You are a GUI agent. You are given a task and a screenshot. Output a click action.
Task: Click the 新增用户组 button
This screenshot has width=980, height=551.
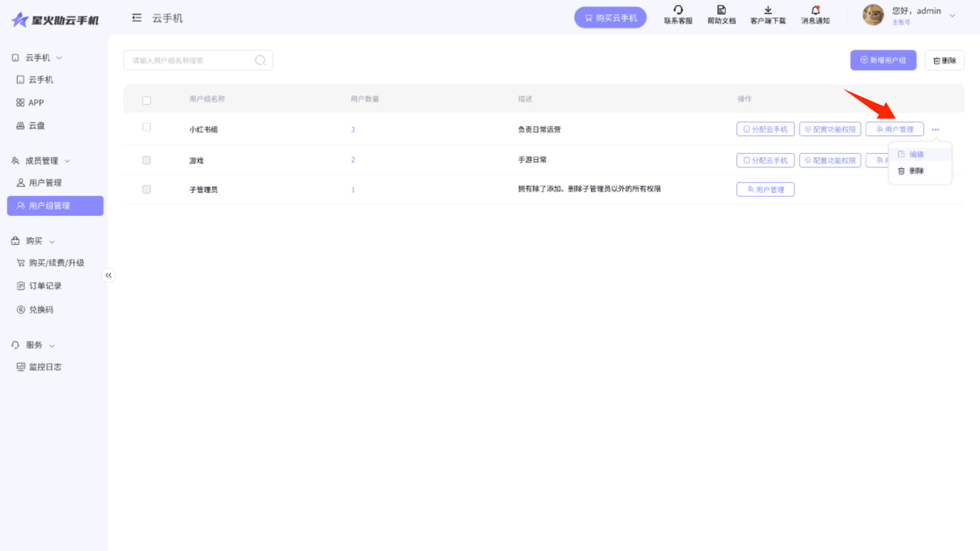coord(883,60)
